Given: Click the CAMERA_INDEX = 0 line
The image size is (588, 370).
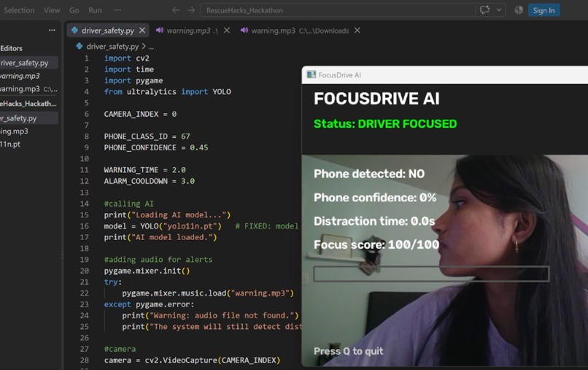Looking at the screenshot, I should (x=140, y=114).
